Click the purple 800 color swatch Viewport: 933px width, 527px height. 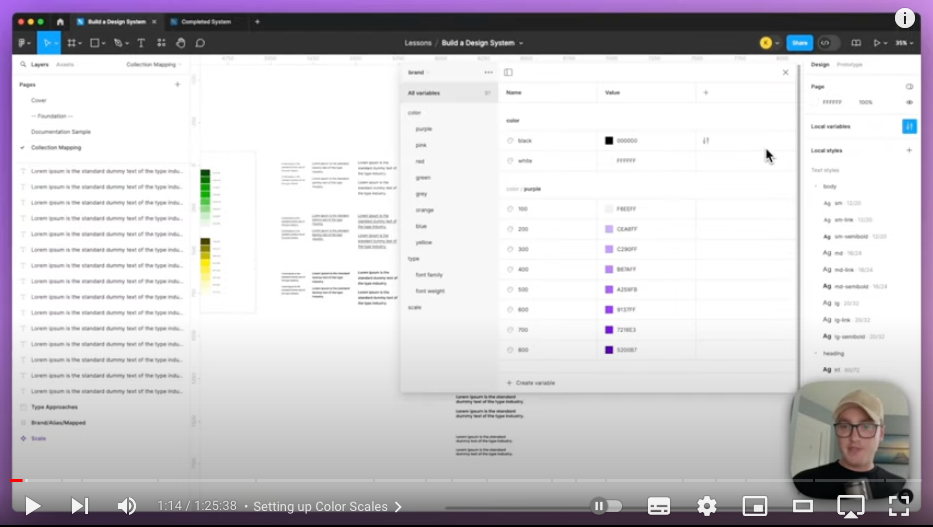609,350
